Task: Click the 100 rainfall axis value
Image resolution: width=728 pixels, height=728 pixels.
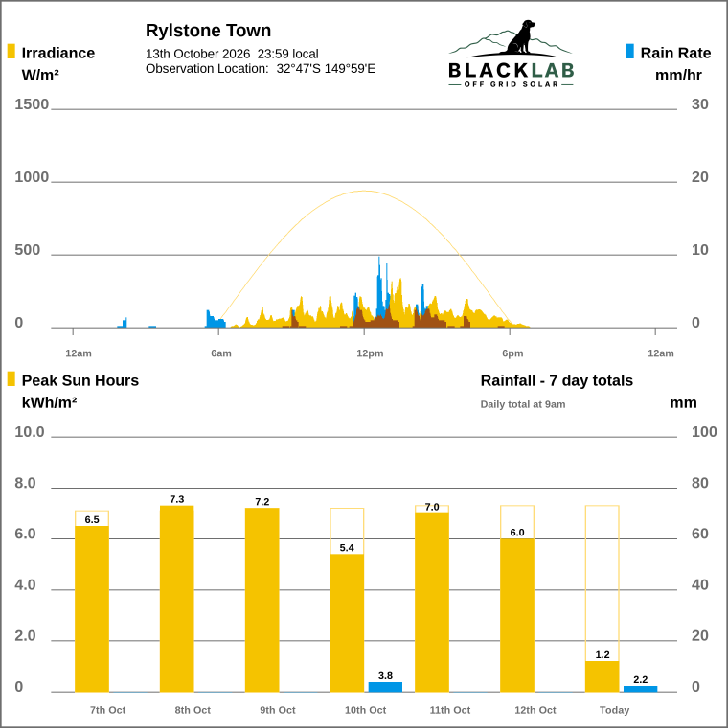Action: (x=704, y=432)
